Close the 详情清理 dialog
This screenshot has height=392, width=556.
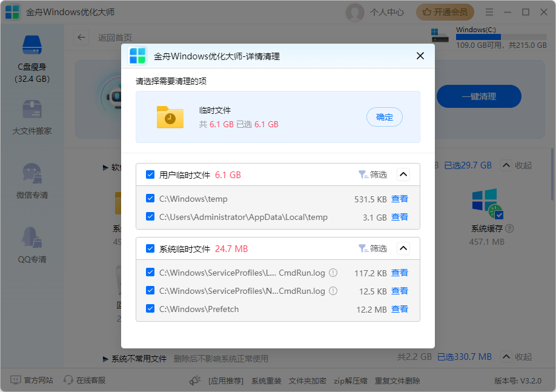tap(420, 56)
